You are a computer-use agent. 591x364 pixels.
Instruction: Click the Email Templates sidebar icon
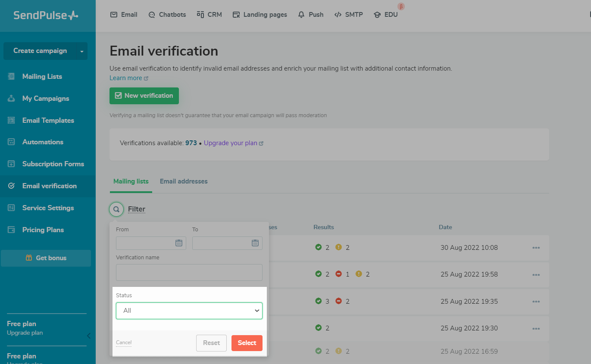[12, 120]
